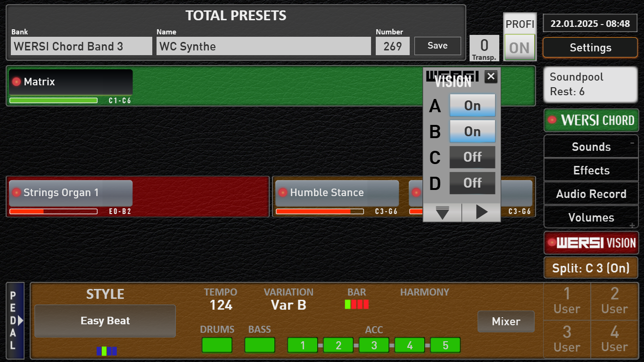Viewport: 644px width, 362px height.
Task: Click the red LED on Humble Stance
Action: pos(283,192)
